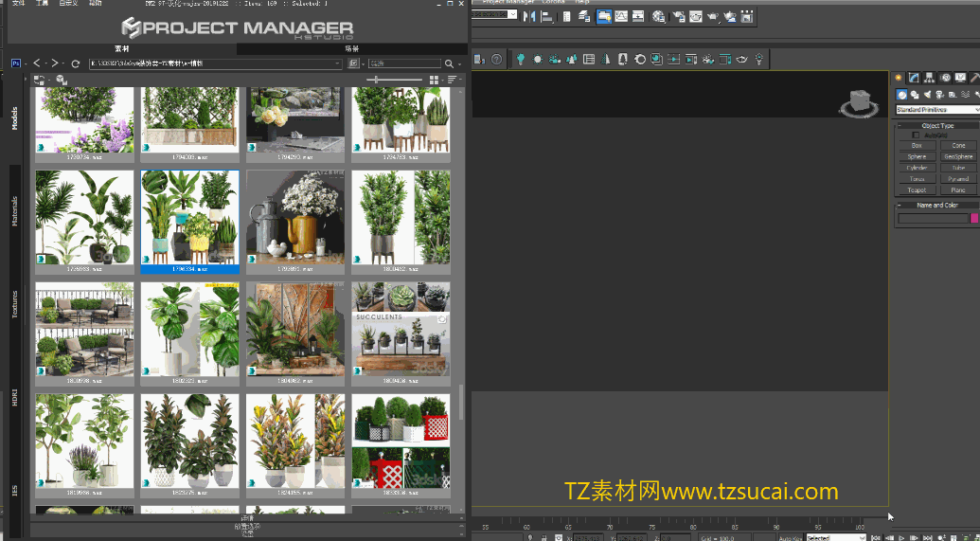Open the Materials side tab
Screen dimensions: 980x541
point(14,210)
